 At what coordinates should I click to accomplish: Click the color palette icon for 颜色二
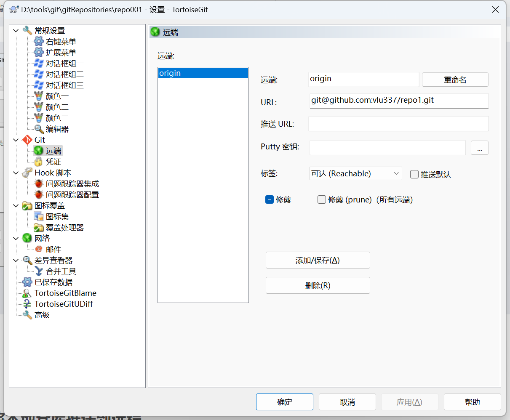pos(39,107)
